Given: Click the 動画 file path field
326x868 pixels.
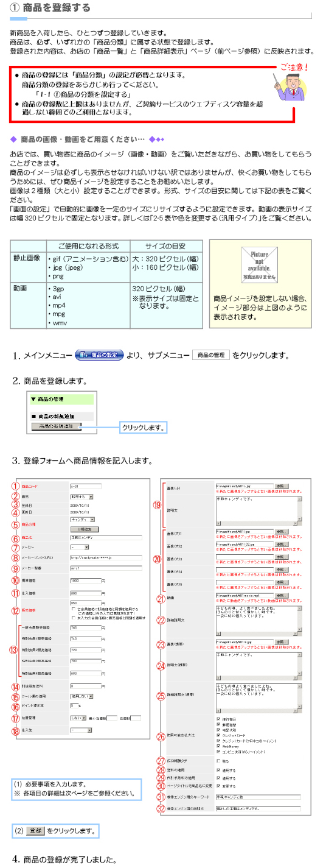Looking at the screenshot, I should 245,595.
